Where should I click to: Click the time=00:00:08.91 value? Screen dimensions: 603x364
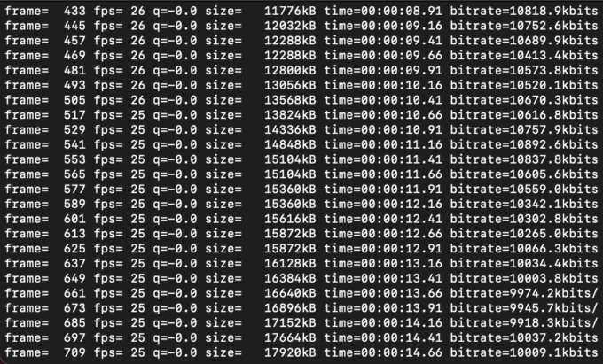[x=383, y=11]
